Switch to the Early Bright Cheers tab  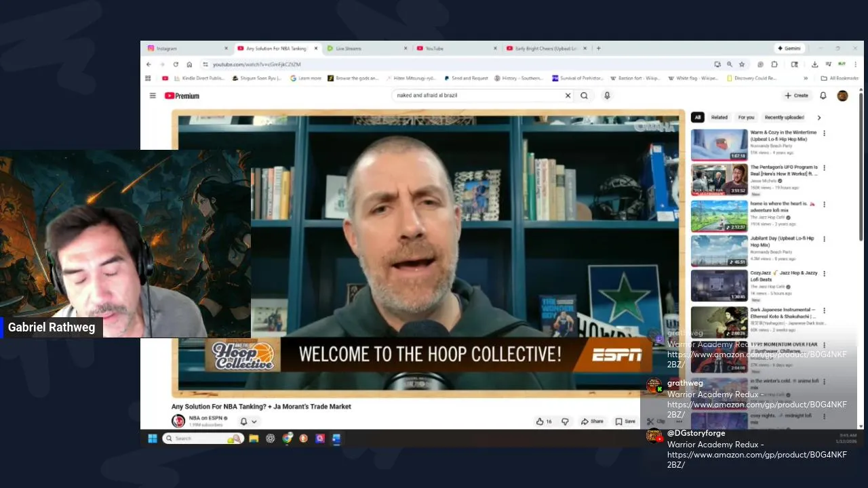[x=546, y=48]
